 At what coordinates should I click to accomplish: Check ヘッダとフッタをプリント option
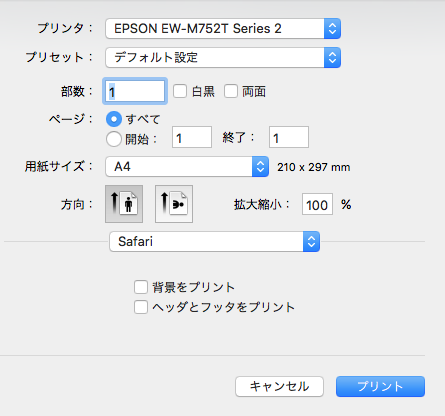tap(141, 307)
